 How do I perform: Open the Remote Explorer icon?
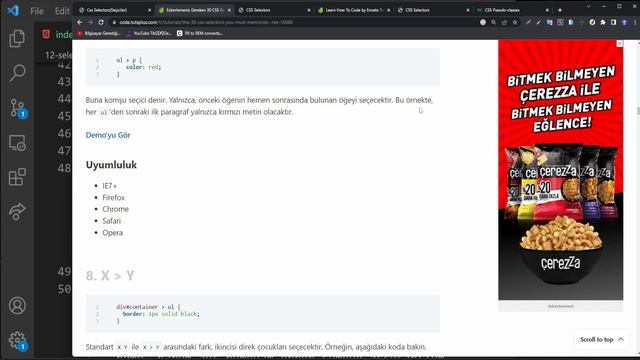[17, 143]
